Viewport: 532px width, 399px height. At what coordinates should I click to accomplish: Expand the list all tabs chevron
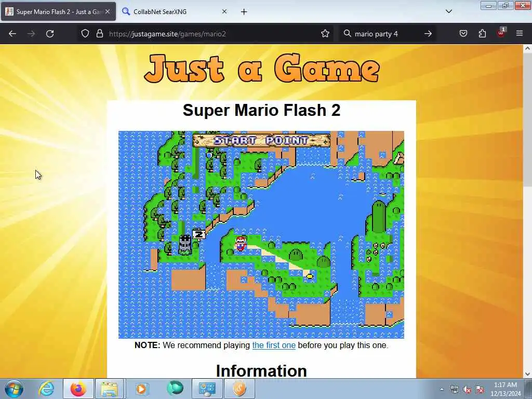449,11
